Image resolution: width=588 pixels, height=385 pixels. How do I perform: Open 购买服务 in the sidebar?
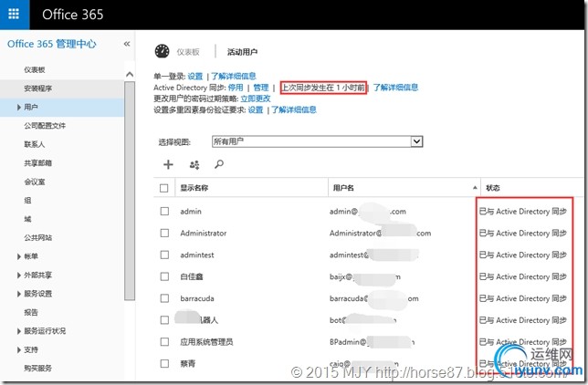coord(37,369)
